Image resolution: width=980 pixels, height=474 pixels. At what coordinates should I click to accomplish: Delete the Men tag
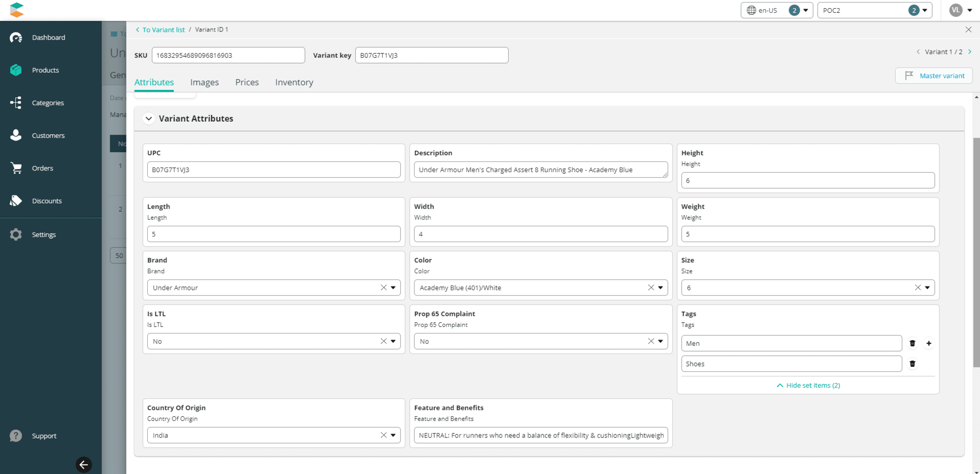[912, 344]
